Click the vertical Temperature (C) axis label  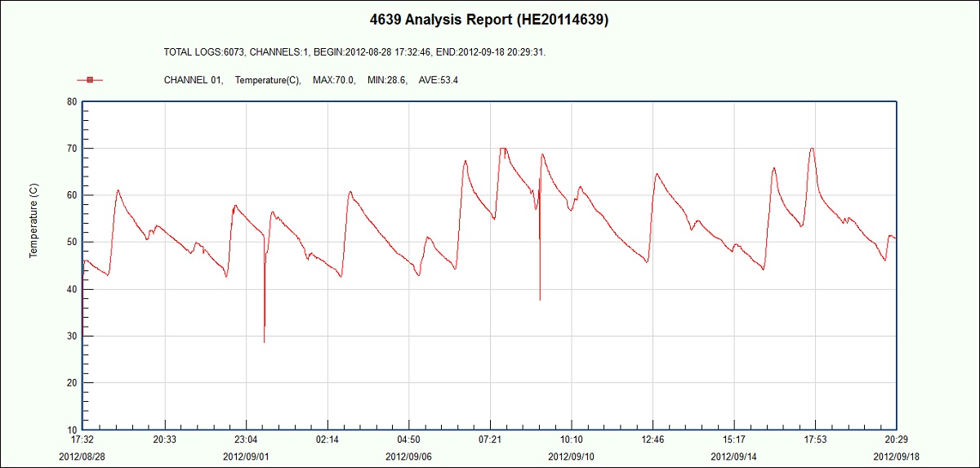point(34,221)
